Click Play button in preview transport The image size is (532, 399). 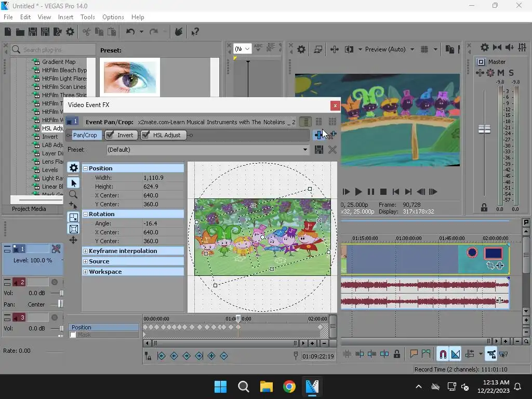pos(358,192)
